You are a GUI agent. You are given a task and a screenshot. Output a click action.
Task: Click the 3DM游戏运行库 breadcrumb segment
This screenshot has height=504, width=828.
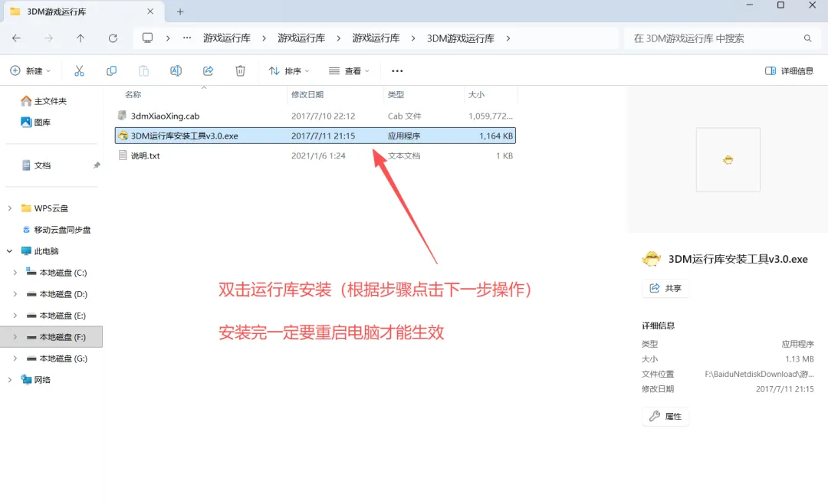coord(461,38)
